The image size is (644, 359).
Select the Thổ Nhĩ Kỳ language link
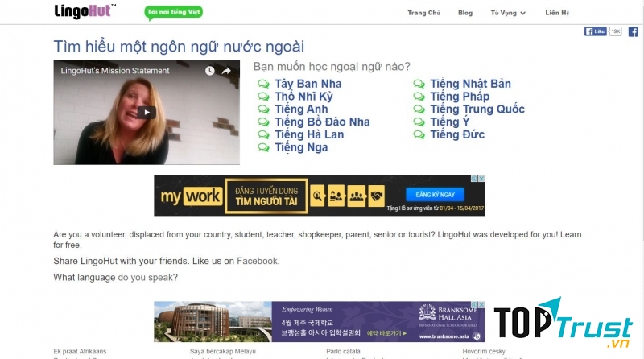click(x=303, y=97)
